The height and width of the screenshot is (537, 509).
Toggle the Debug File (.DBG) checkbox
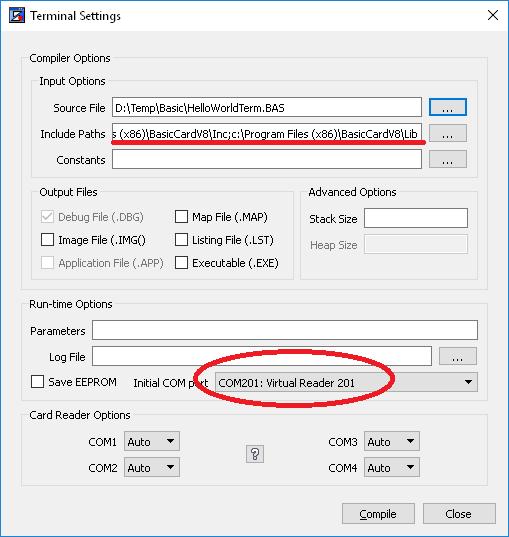[47, 217]
